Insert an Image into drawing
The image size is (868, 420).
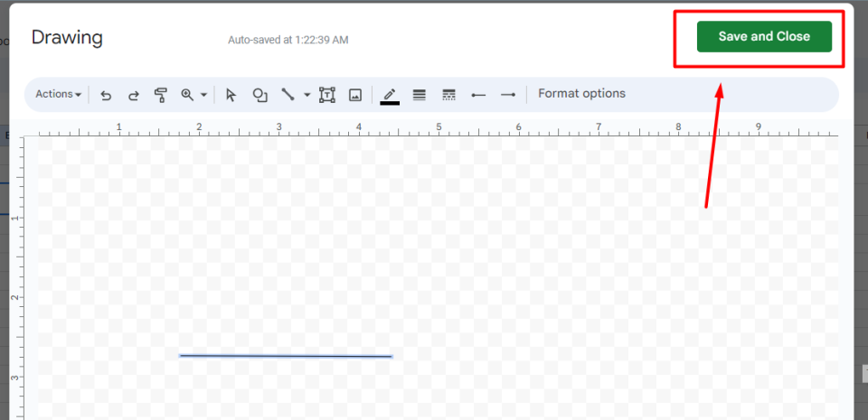click(354, 95)
